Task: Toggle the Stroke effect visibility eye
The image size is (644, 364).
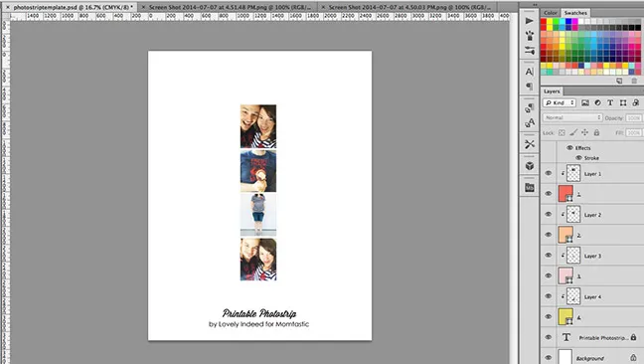Action: tap(578, 158)
